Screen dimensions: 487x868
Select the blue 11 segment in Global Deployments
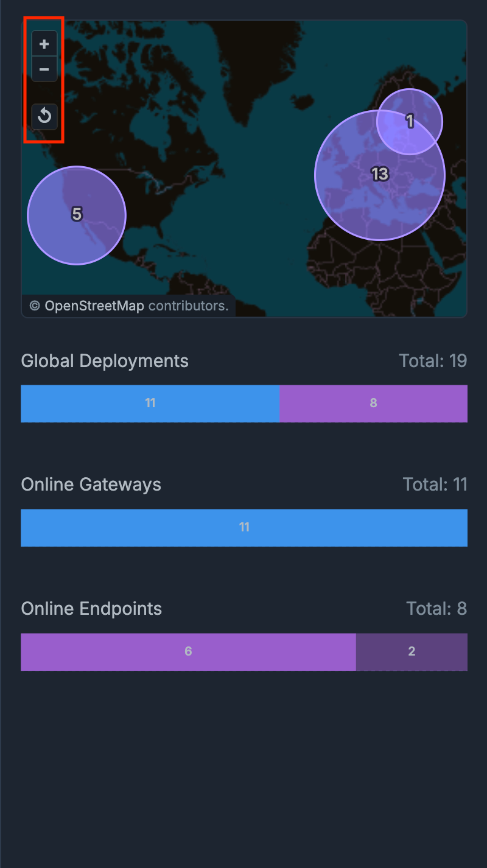tap(150, 404)
